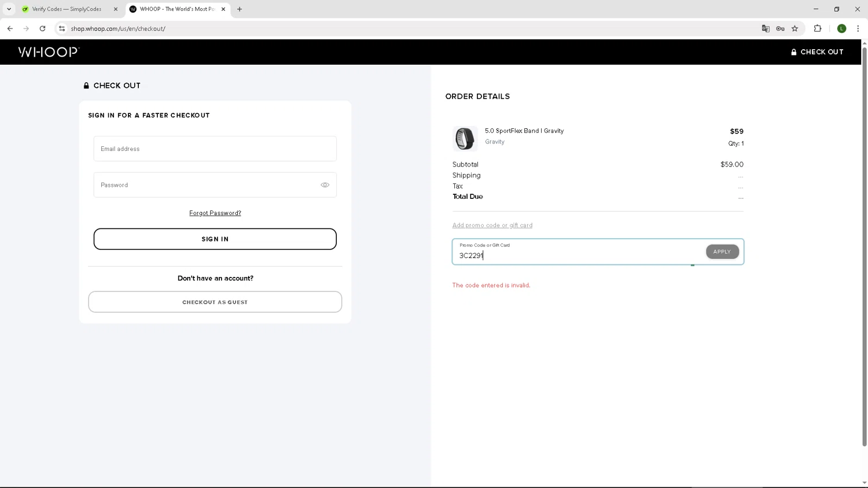View site information icon in address bar

tap(62, 28)
